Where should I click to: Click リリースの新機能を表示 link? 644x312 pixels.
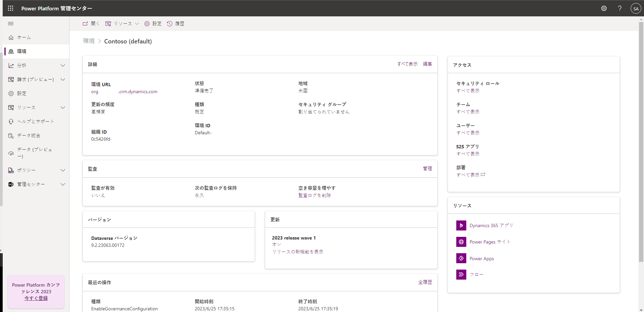tap(298, 252)
